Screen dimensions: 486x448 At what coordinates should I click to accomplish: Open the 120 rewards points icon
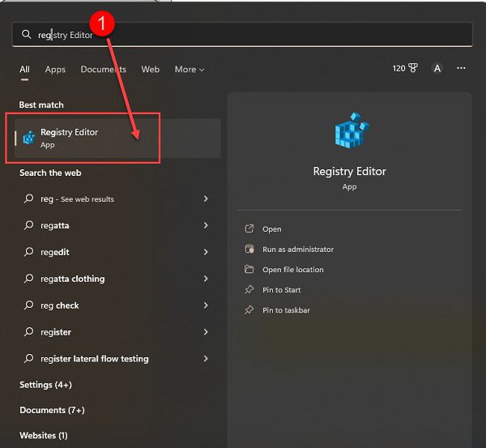point(405,68)
